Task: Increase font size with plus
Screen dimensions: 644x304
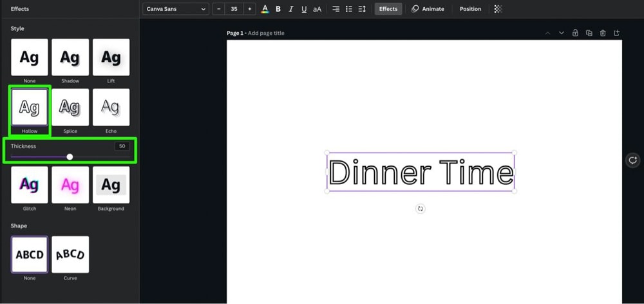Action: click(x=249, y=8)
